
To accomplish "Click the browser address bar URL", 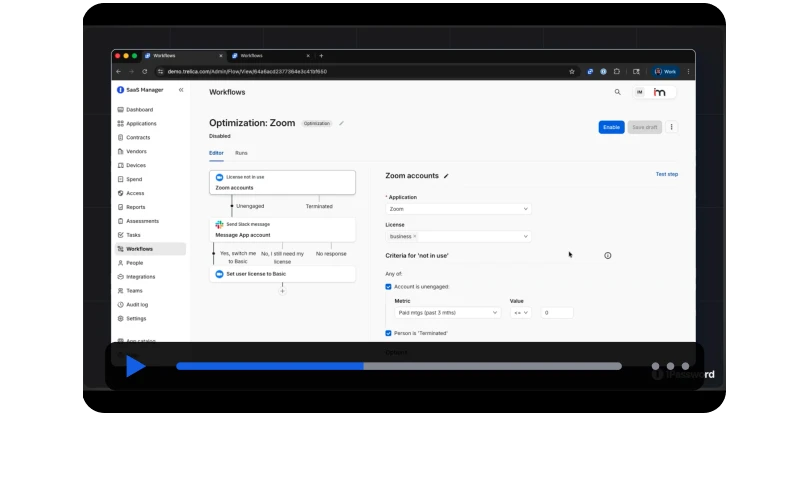I will click(x=247, y=72).
